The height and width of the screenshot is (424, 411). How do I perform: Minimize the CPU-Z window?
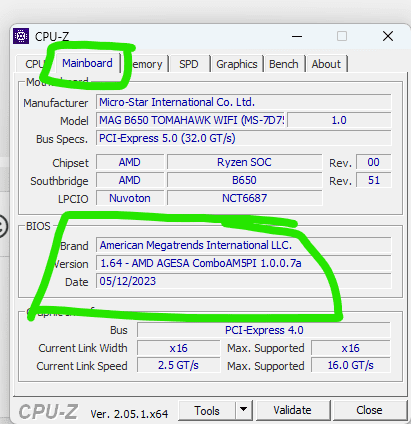click(x=297, y=36)
